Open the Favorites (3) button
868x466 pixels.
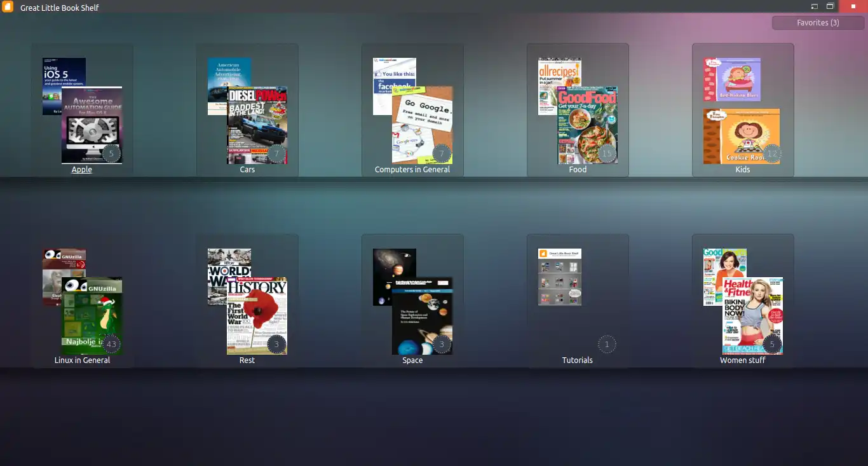(x=818, y=23)
